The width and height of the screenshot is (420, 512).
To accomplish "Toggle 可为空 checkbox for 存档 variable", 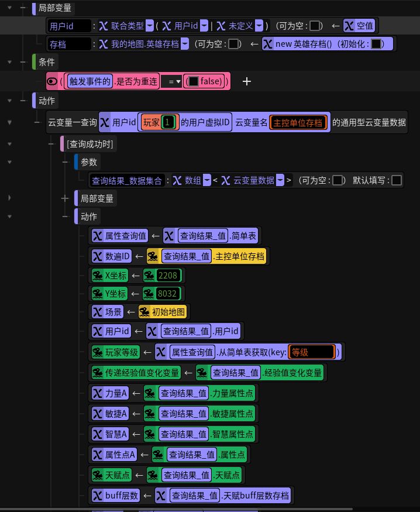I will (x=233, y=44).
